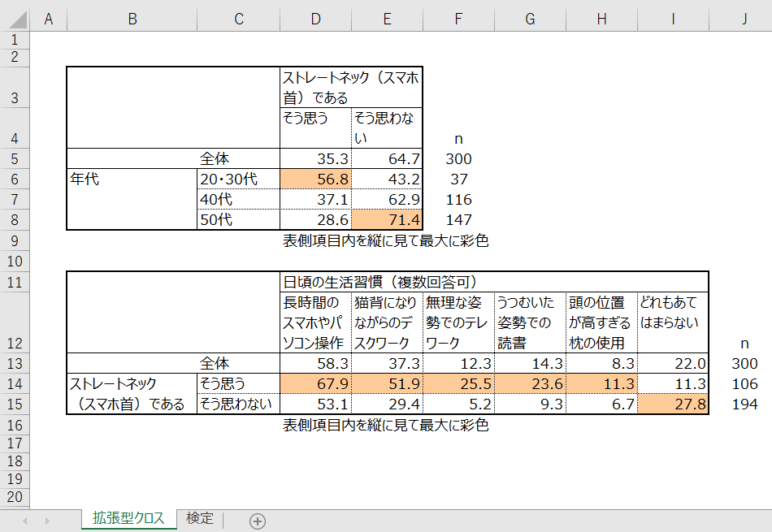Select column H header

coord(601,19)
